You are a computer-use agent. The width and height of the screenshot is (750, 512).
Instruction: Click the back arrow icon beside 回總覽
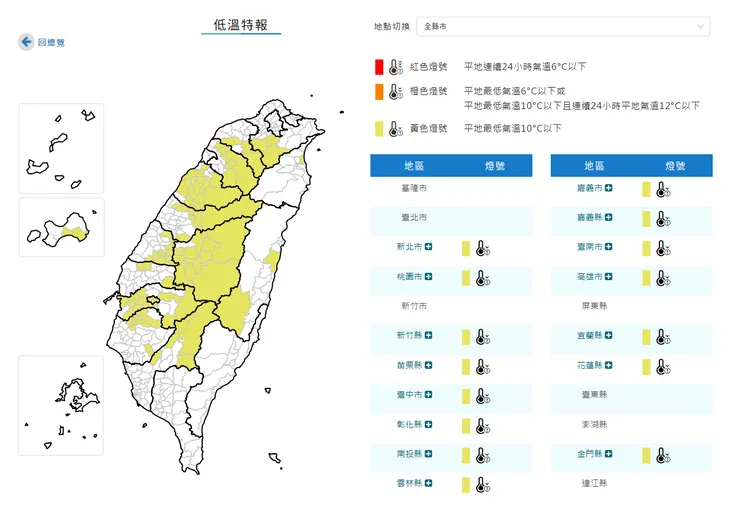coord(26,42)
